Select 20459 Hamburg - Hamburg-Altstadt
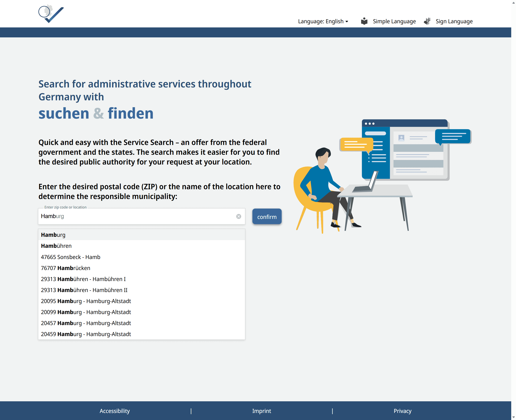The height and width of the screenshot is (420, 516). click(86, 334)
